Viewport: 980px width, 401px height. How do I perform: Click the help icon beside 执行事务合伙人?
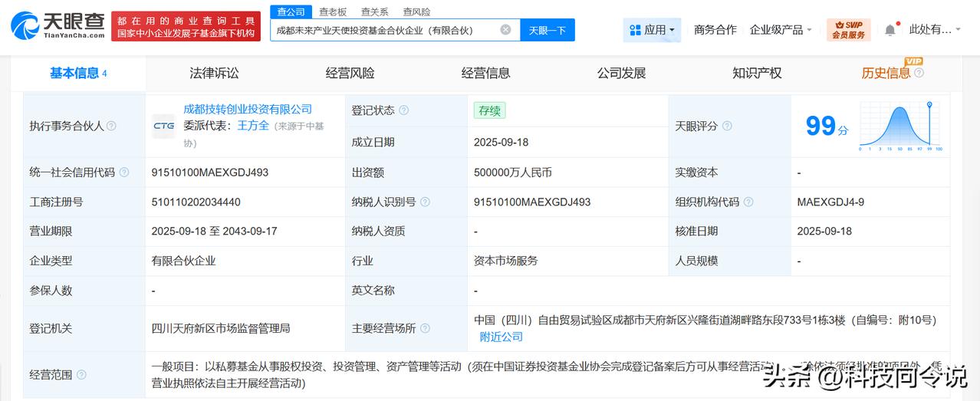111,126
